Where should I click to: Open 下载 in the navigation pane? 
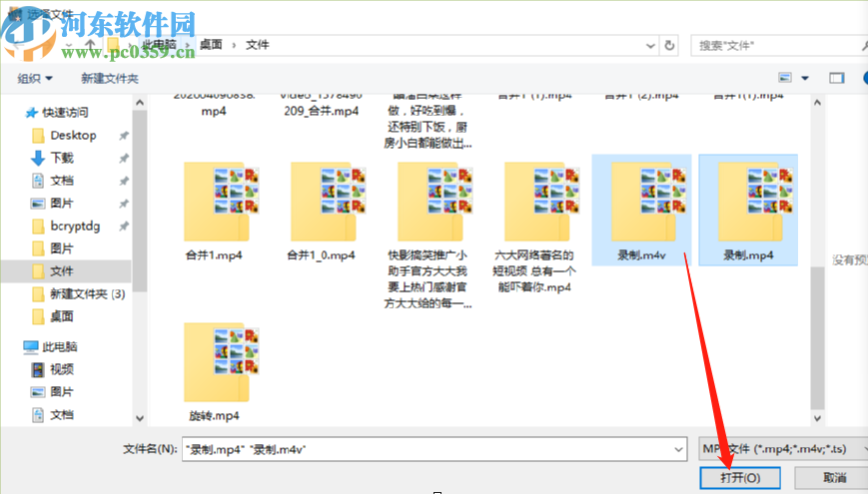pos(62,158)
